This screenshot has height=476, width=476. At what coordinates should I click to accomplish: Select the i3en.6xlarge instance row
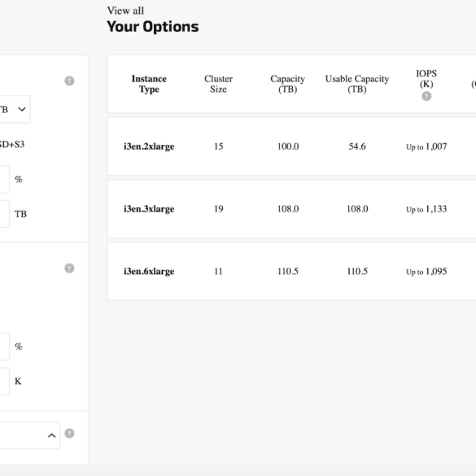click(291, 271)
